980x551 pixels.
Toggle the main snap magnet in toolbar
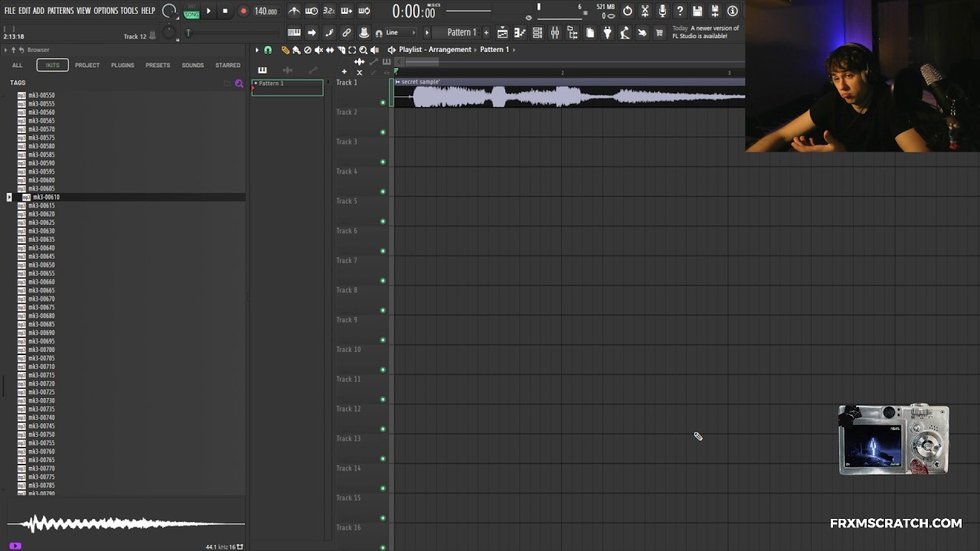[378, 33]
